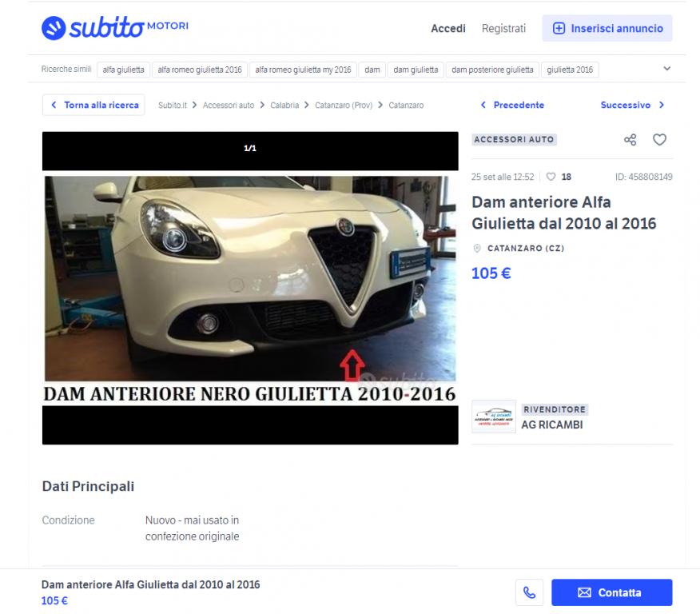
Task: Click the CATANZARO (CZ) location text
Action: [526, 249]
